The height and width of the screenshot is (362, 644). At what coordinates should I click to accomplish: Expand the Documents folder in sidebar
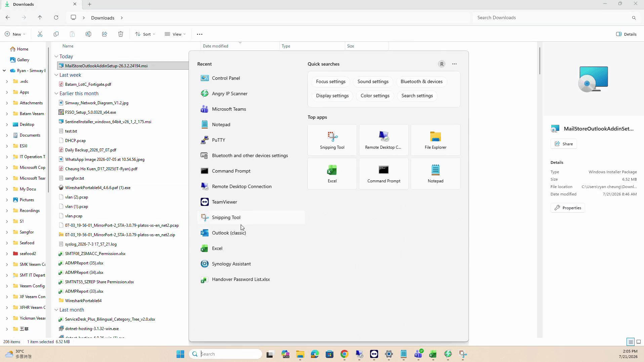coord(7,135)
